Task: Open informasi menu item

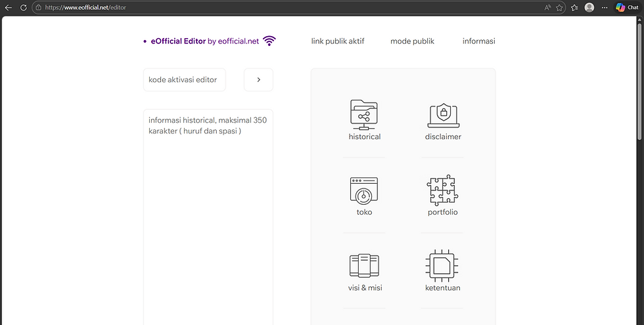Action: pos(479,41)
